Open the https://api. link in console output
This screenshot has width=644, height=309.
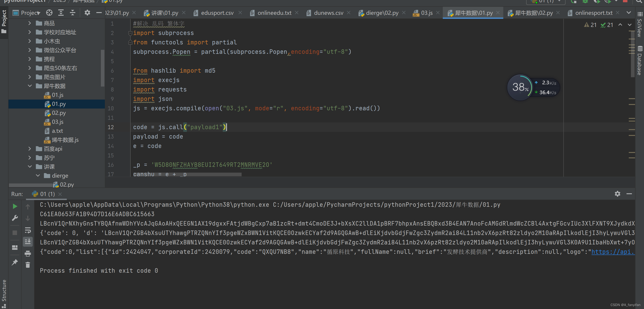click(613, 252)
